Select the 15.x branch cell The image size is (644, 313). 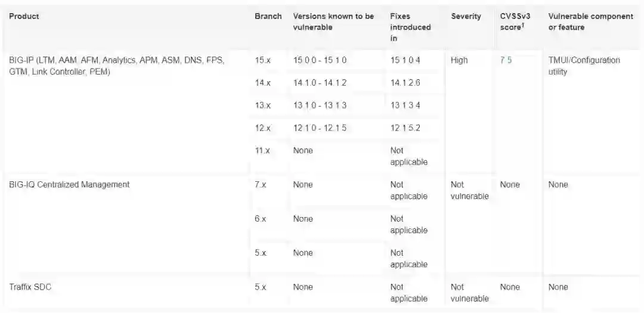pos(262,60)
